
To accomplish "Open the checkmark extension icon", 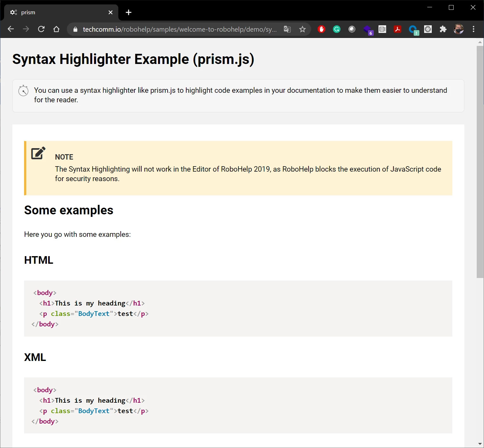I will coord(428,29).
